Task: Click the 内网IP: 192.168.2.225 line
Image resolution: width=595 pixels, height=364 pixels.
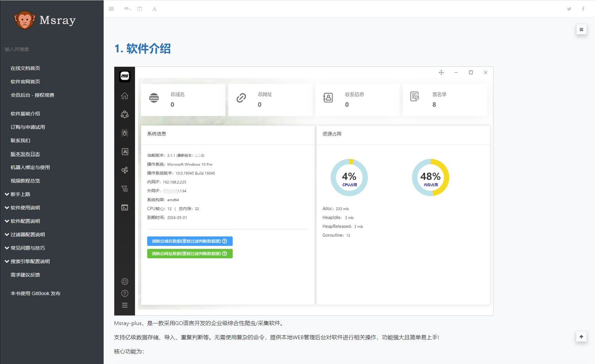Action: tap(167, 182)
